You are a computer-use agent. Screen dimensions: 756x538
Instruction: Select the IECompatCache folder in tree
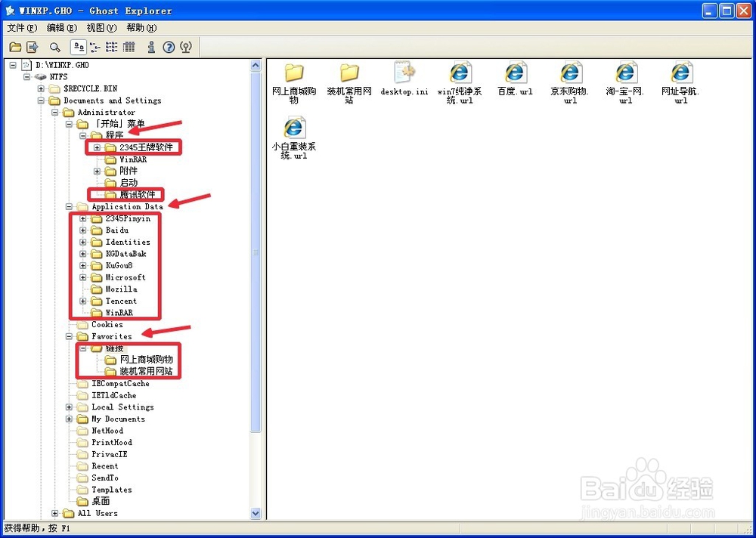point(120,384)
